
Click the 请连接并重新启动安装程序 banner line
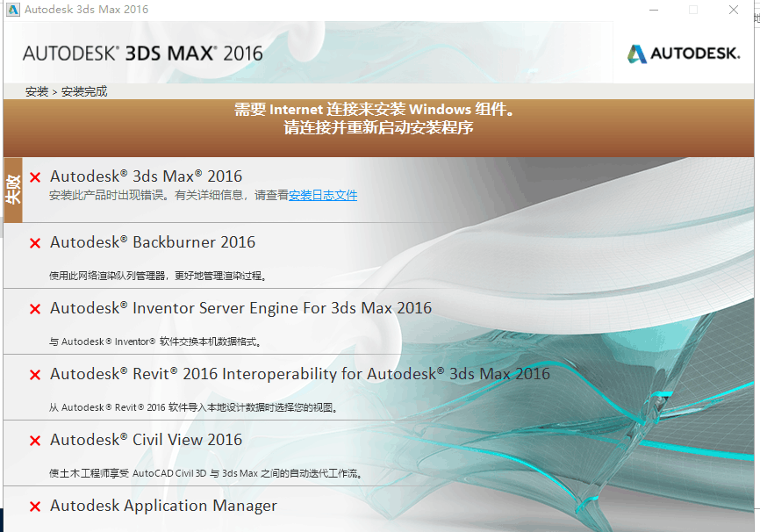coord(378,127)
